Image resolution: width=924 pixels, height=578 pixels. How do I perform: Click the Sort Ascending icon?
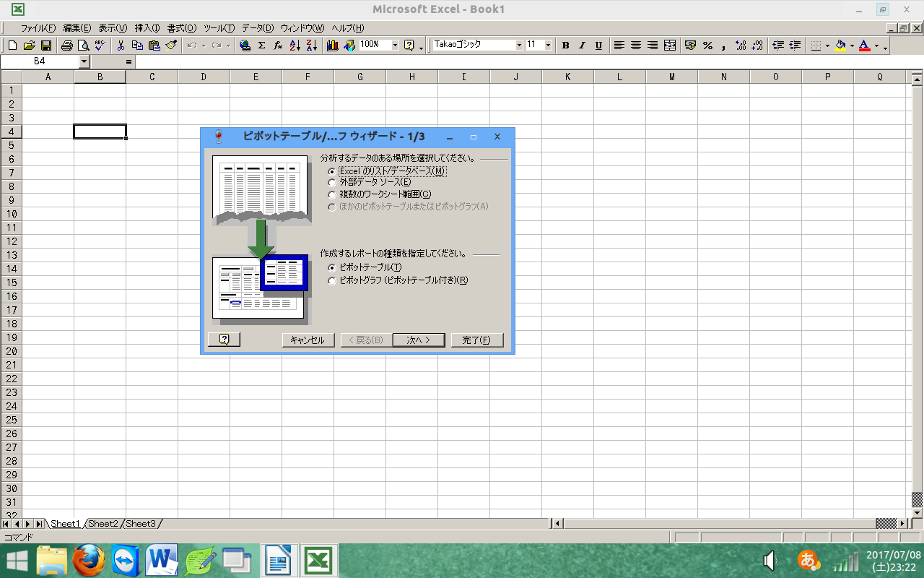coord(295,46)
